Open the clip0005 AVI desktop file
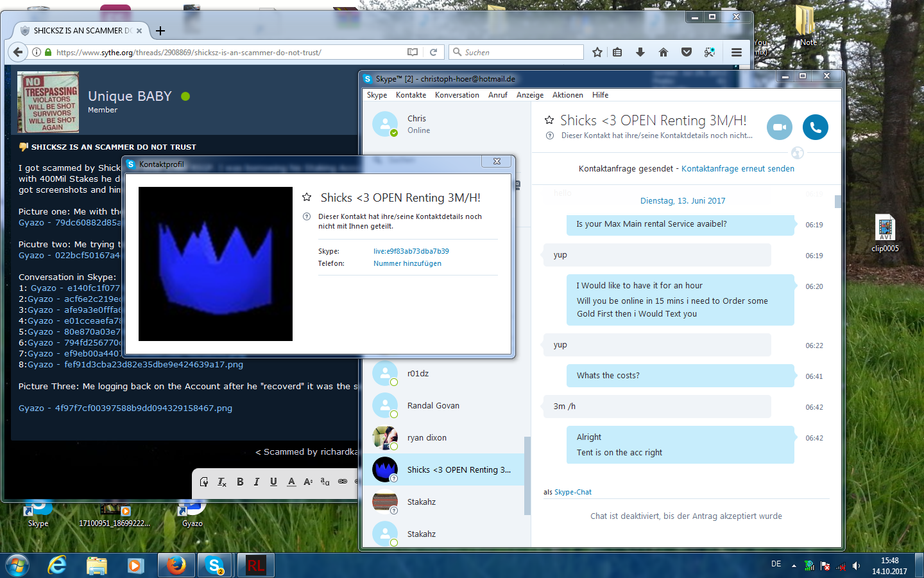 click(885, 234)
